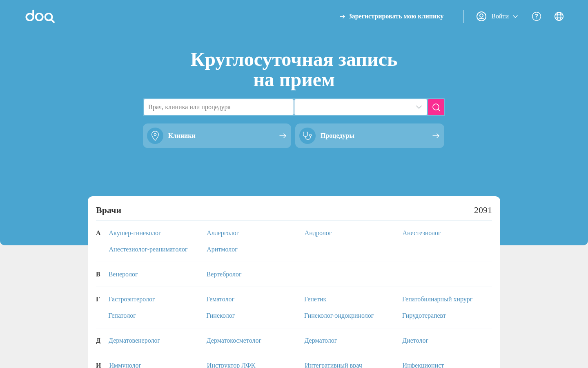Image resolution: width=588 pixels, height=368 pixels.
Task: Open Дерматокосметолог doctors
Action: (234, 341)
